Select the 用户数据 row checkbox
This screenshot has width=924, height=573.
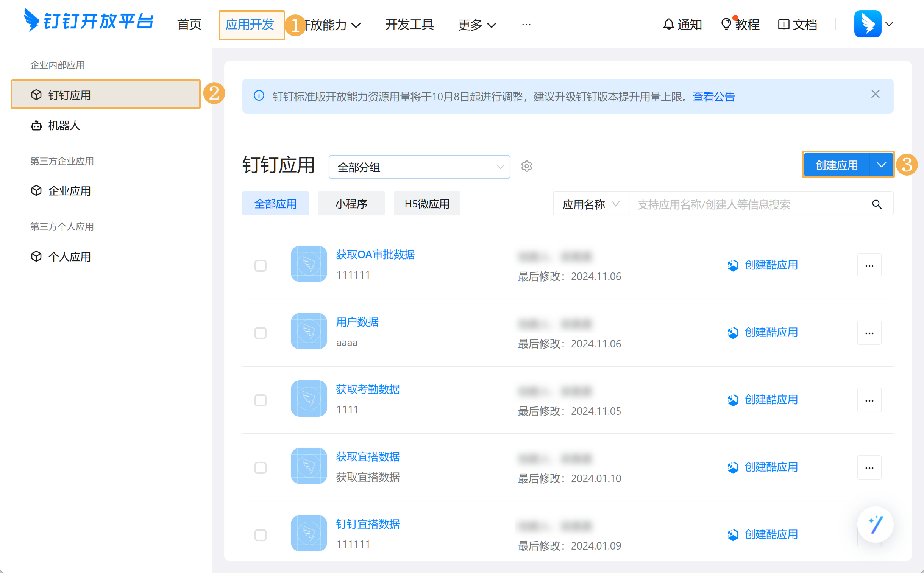[x=261, y=333]
